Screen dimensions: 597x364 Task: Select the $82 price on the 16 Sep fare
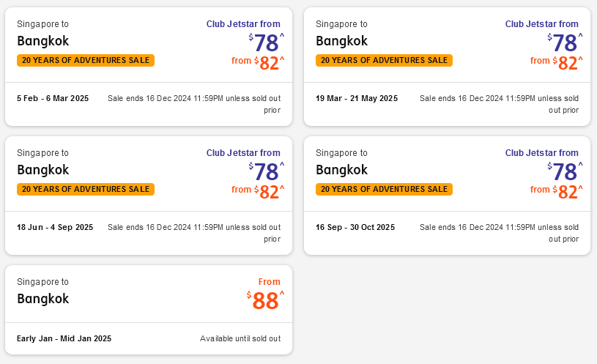(x=568, y=192)
